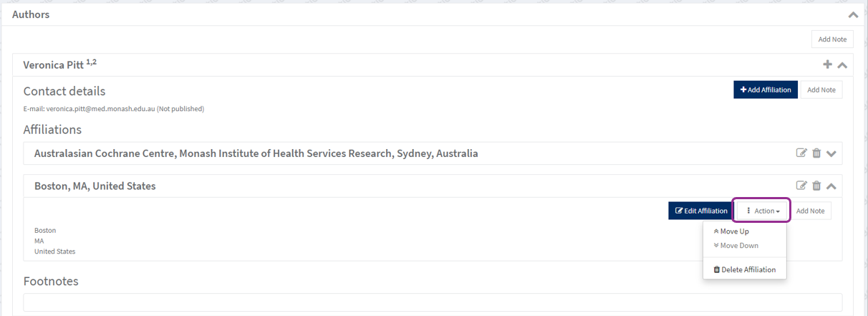The width and height of the screenshot is (868, 316).
Task: Click the Edit Affiliation button
Action: pos(701,211)
